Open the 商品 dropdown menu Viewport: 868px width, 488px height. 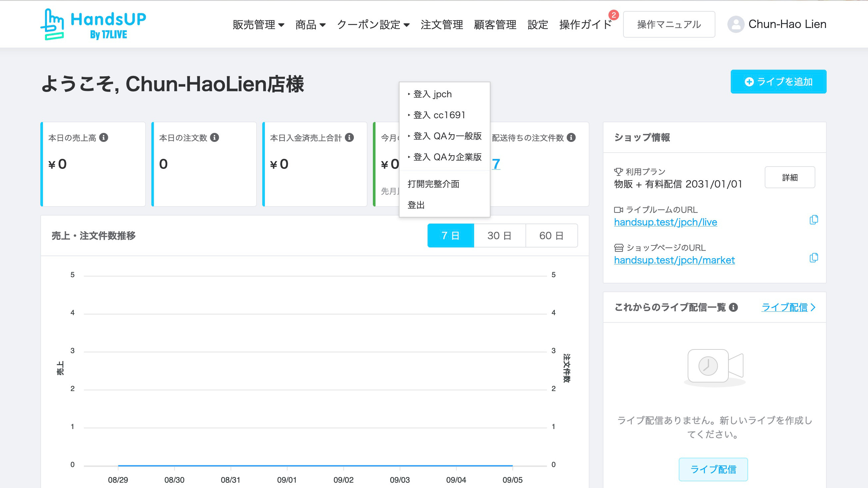(310, 25)
